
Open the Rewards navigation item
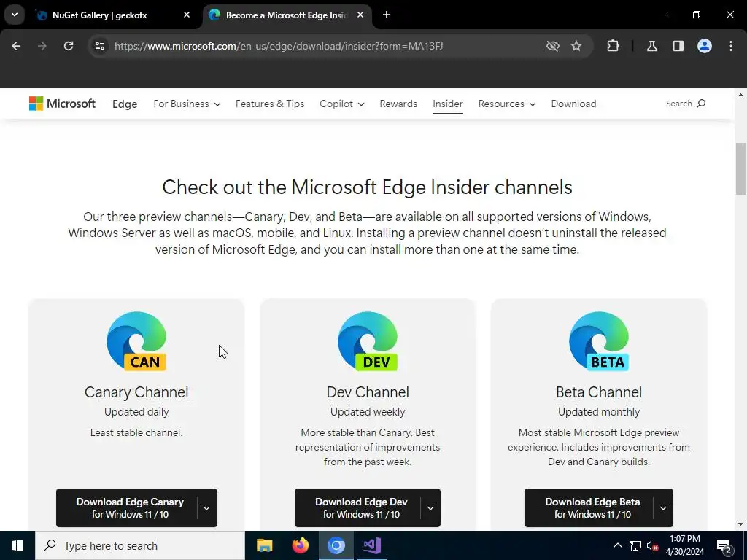pyautogui.click(x=398, y=104)
